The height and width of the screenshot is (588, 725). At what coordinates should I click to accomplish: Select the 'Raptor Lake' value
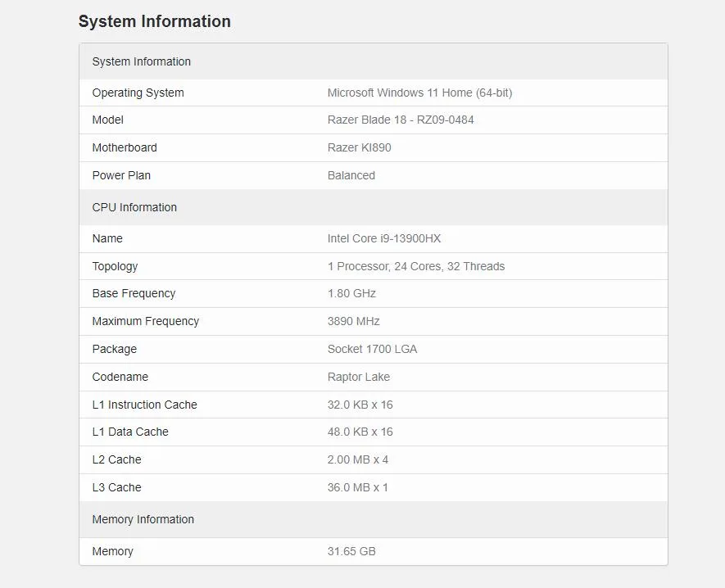tap(358, 377)
